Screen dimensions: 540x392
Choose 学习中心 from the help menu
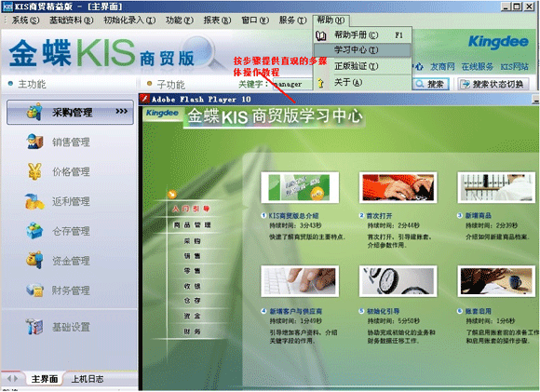363,50
